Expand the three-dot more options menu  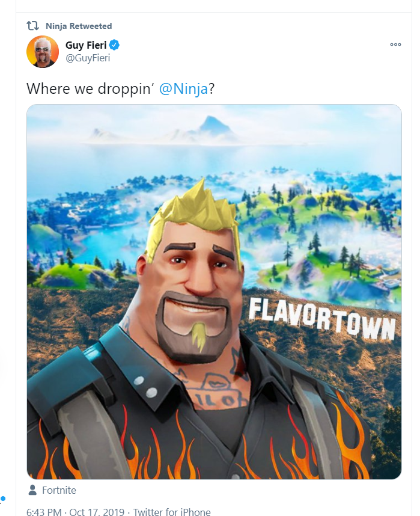click(395, 45)
